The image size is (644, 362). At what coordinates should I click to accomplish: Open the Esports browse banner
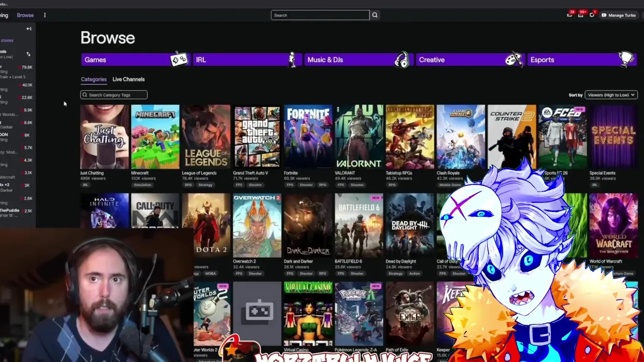click(582, 59)
